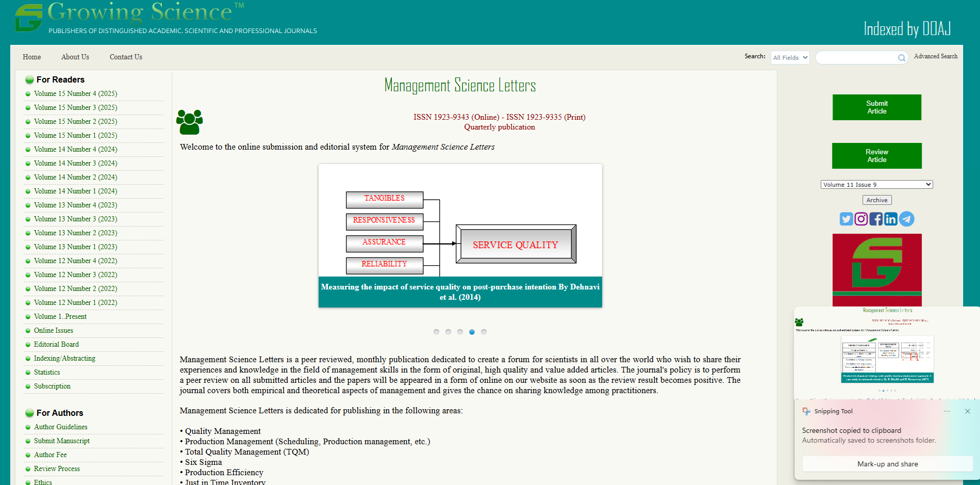Open Snipping Tool notification options menu
The image size is (980, 485).
[947, 411]
